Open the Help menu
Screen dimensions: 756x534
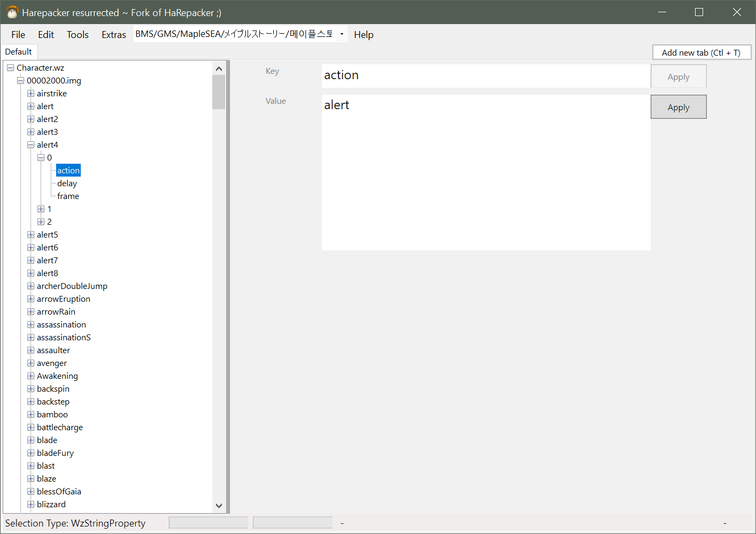364,35
